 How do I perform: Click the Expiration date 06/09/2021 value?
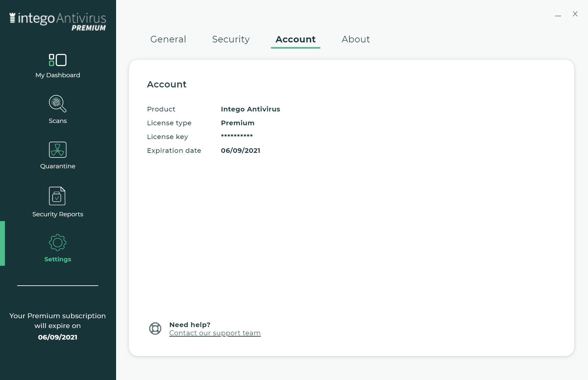pos(241,151)
